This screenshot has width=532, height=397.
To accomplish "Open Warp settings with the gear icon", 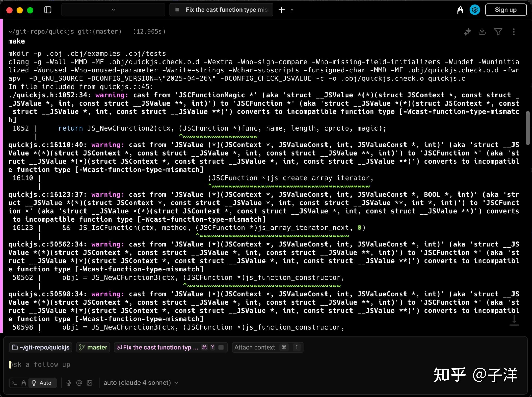I will coord(475,10).
